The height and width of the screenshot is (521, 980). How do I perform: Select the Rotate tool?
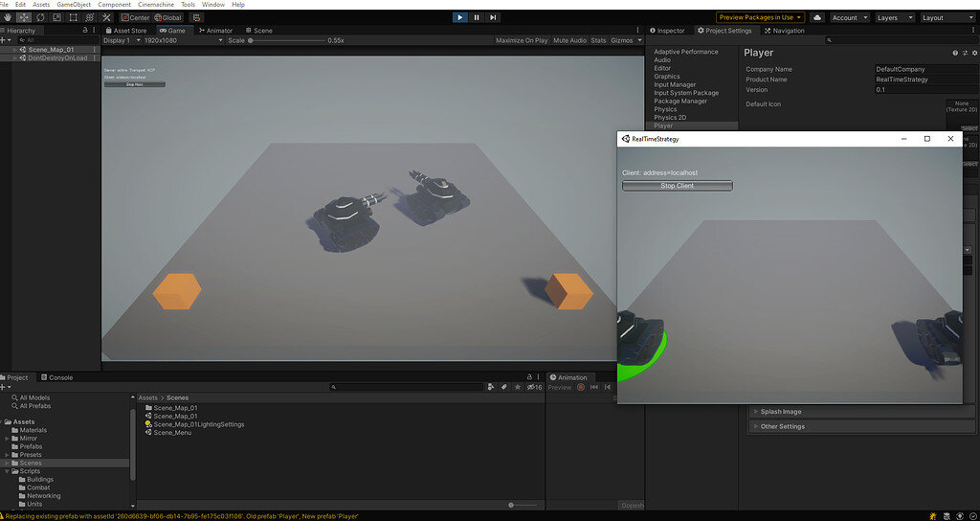point(40,17)
